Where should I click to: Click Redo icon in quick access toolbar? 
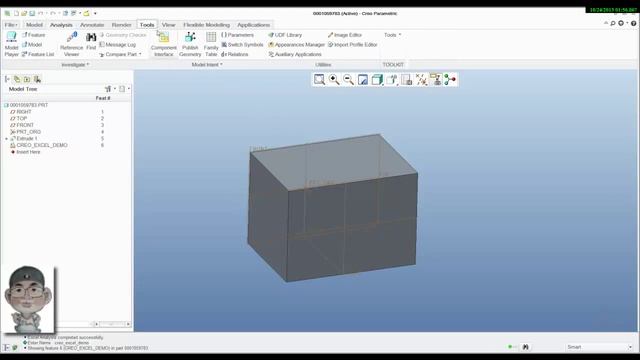tap(53, 13)
